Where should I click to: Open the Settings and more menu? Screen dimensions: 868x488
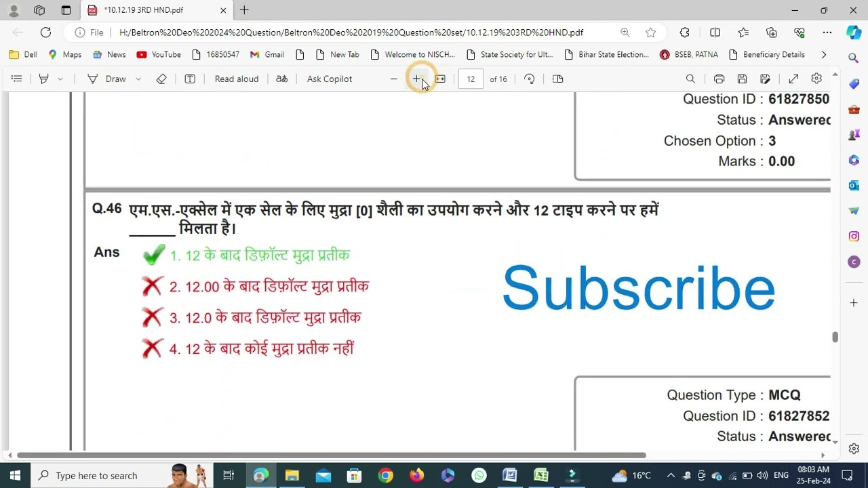tap(827, 33)
